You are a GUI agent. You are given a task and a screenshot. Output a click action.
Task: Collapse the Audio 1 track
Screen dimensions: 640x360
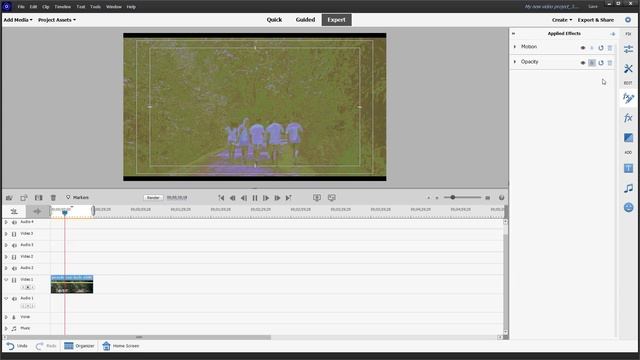[x=6, y=298]
